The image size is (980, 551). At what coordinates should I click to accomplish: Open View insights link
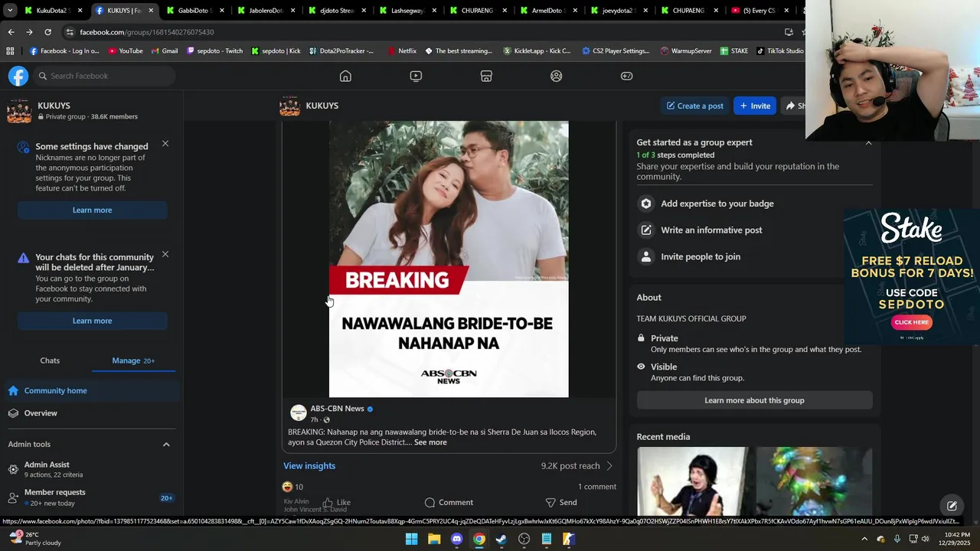(x=309, y=466)
